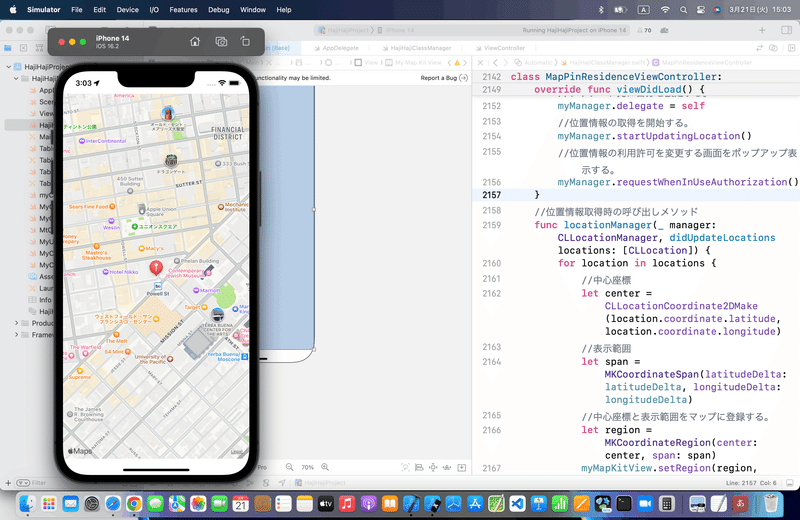800x520 pixels.
Task: Open Visual Studio Code from Dock
Action: pyautogui.click(x=517, y=504)
